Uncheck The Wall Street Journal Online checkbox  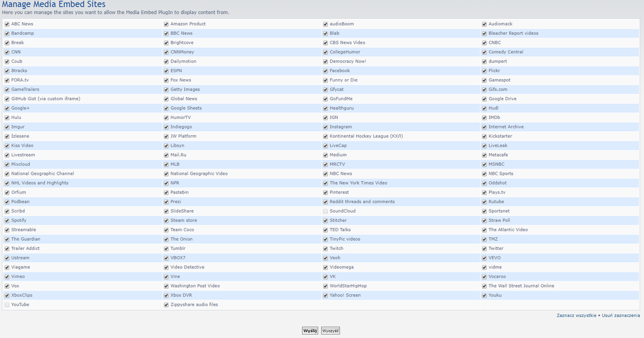point(485,286)
